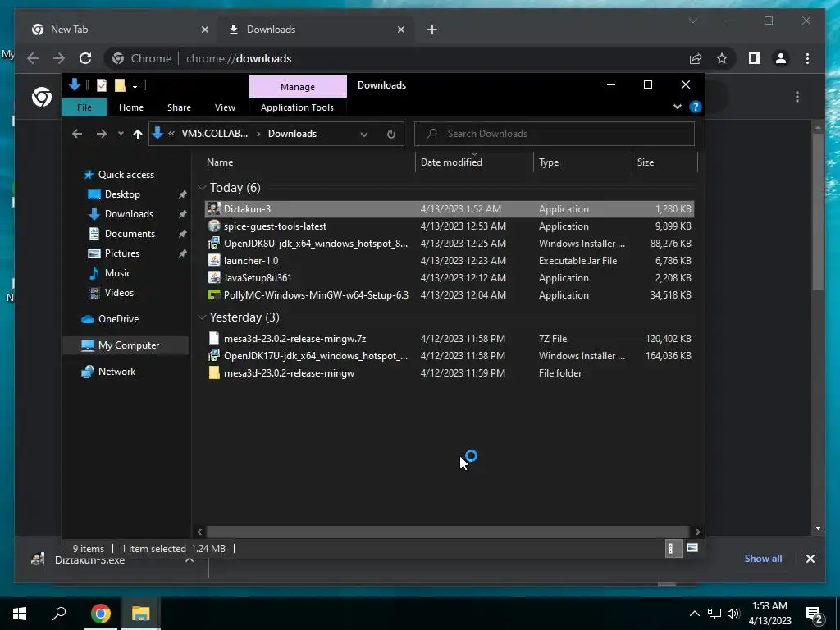Image resolution: width=840 pixels, height=630 pixels.
Task: Open the Home ribbon tab
Action: pyautogui.click(x=131, y=107)
